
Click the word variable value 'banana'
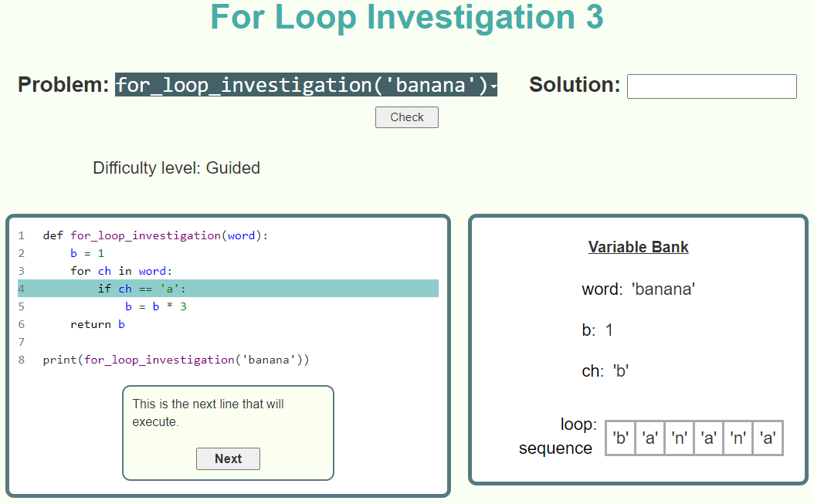tap(663, 289)
